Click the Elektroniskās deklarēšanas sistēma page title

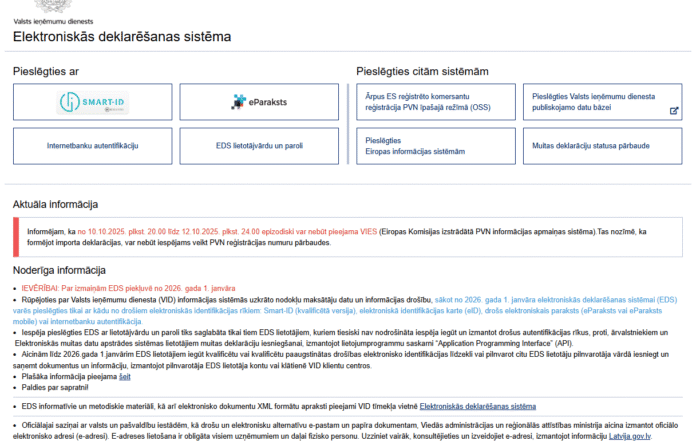(x=122, y=37)
